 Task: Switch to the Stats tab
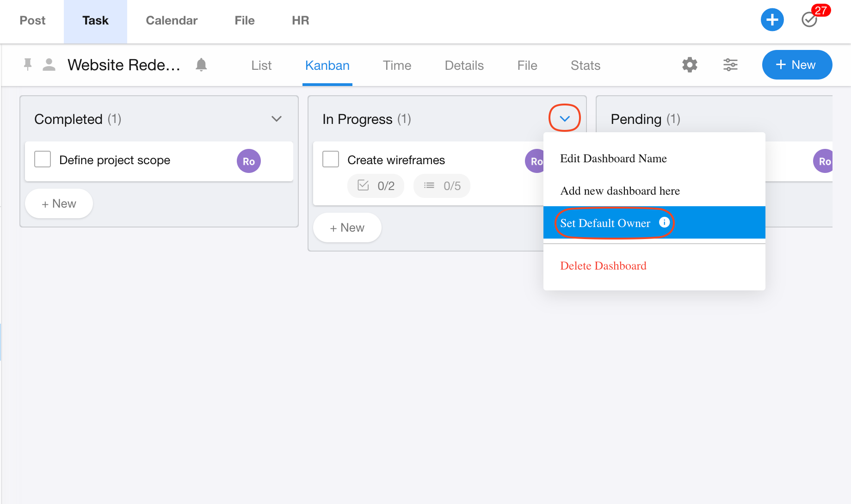[x=585, y=65]
